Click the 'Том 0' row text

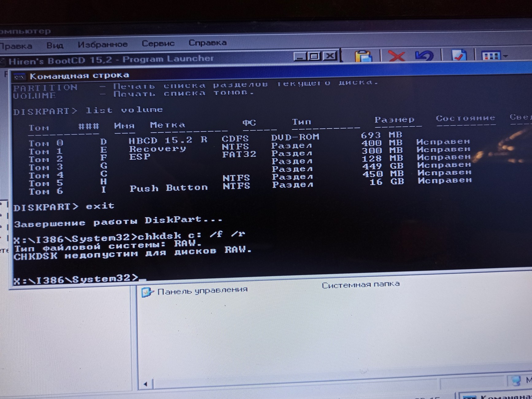(x=46, y=143)
